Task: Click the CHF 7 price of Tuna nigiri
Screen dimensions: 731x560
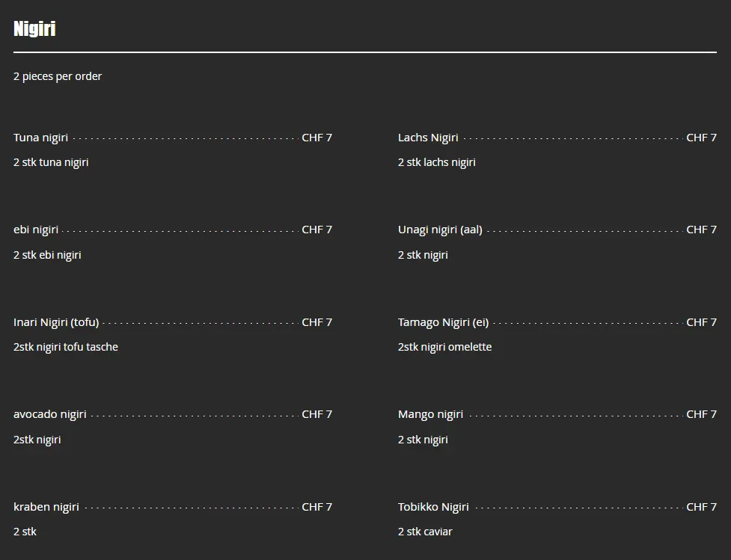Action: 316,138
